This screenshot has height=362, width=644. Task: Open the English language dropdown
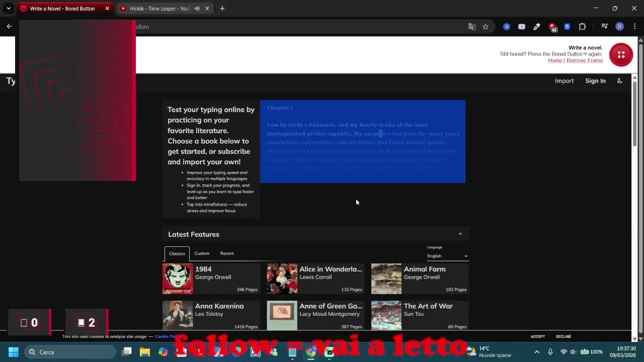pos(447,256)
